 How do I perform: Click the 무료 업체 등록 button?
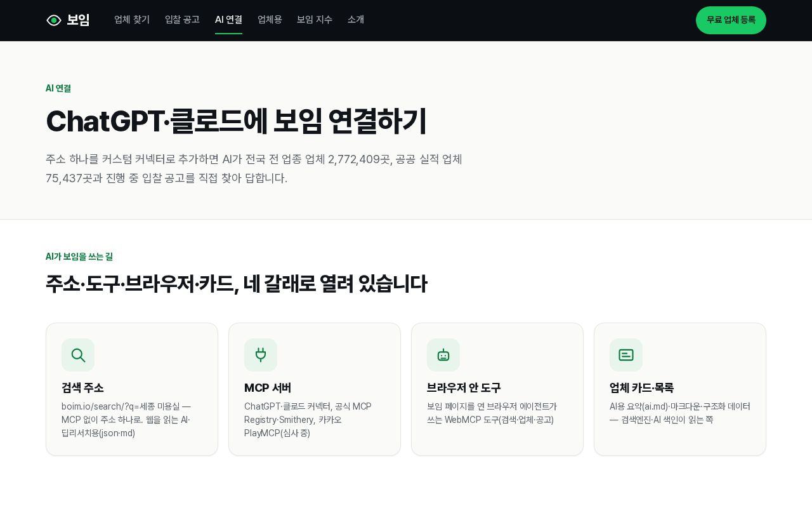[x=731, y=20]
